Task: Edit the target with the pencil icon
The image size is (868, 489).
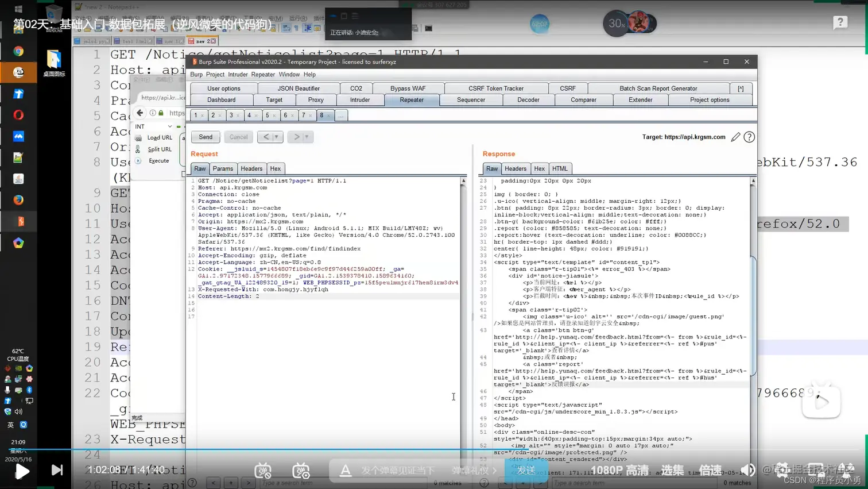Action: pos(735,137)
